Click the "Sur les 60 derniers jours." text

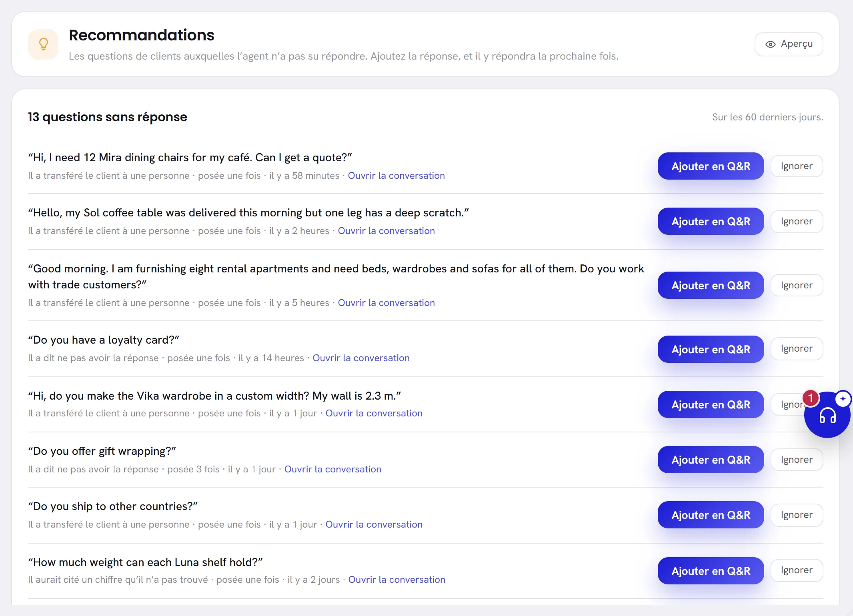pyautogui.click(x=767, y=117)
